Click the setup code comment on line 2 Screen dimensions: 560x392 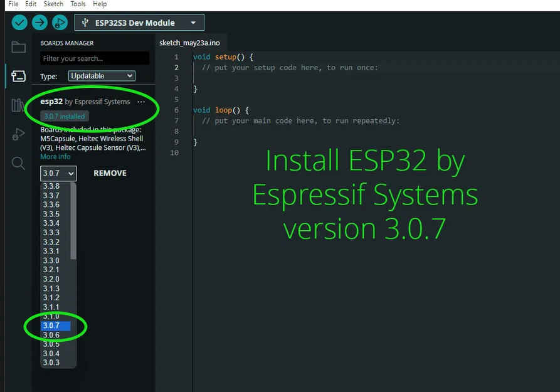pyautogui.click(x=290, y=68)
